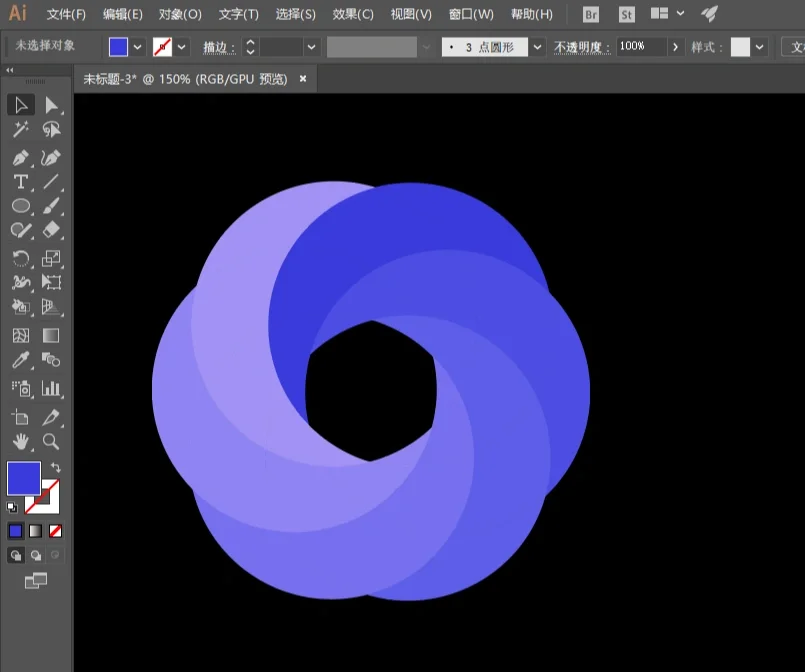Select the Pen tool
This screenshot has width=805, height=672.
pos(21,158)
